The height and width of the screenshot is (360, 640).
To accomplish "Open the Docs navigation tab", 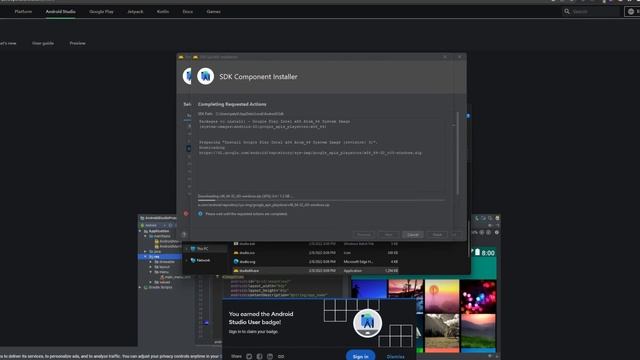I will coord(188,11).
